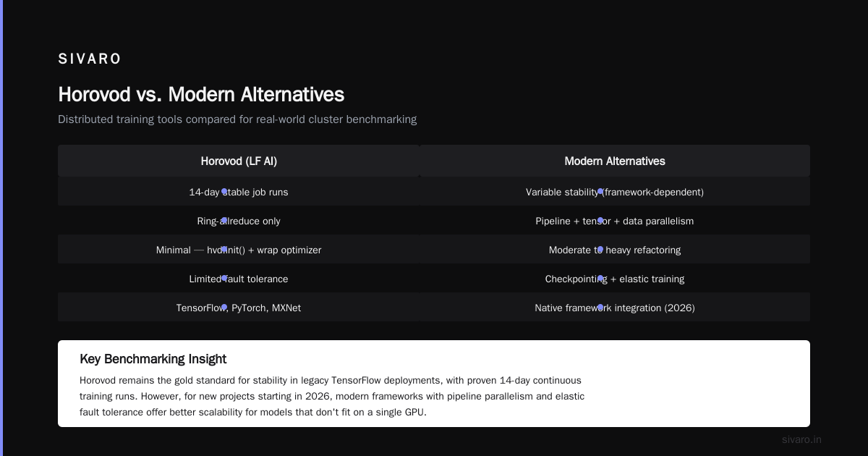Select the Limited fault tolerance table cell
Image resolution: width=868 pixels, height=456 pixels.
[239, 279]
